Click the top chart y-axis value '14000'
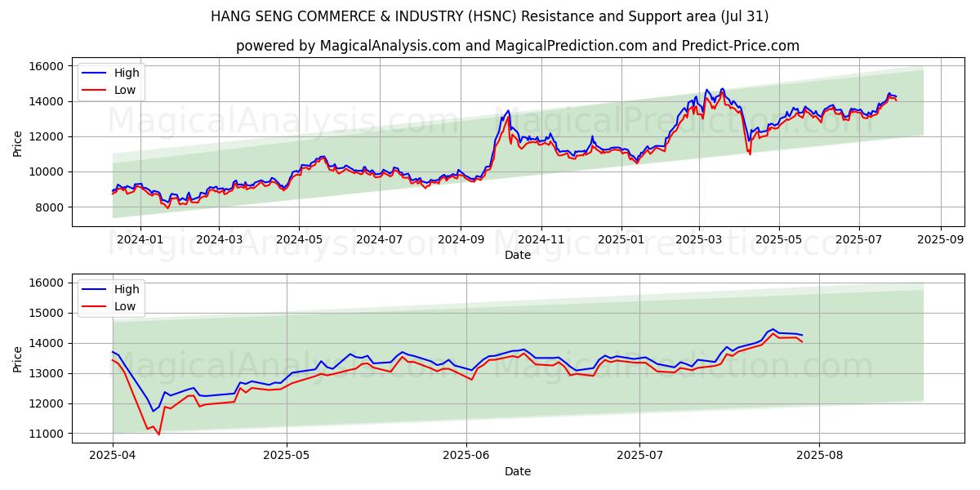Viewport: 980px width, 490px height. point(48,101)
